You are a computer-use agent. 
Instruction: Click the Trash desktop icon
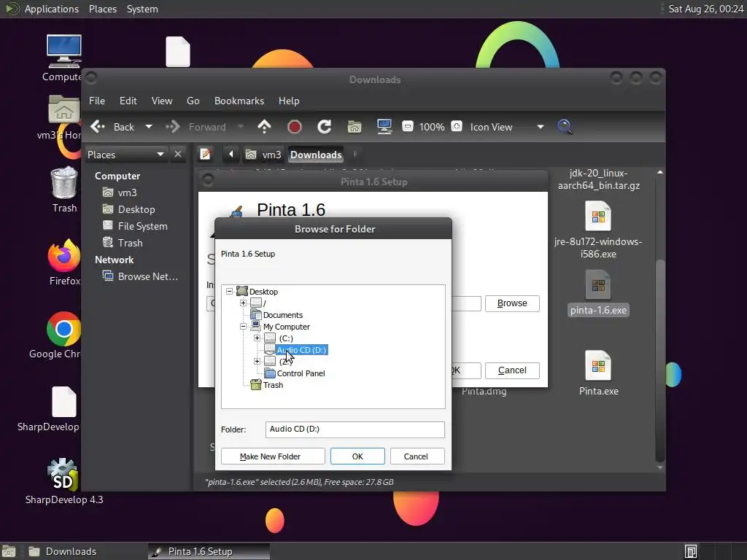(64, 182)
